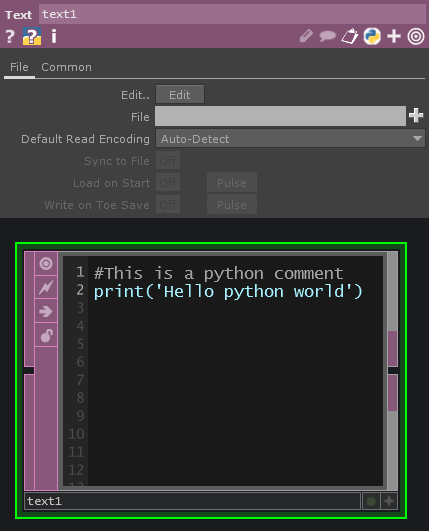Click the copy parameters clipboard icon
The height and width of the screenshot is (531, 429).
point(350,36)
